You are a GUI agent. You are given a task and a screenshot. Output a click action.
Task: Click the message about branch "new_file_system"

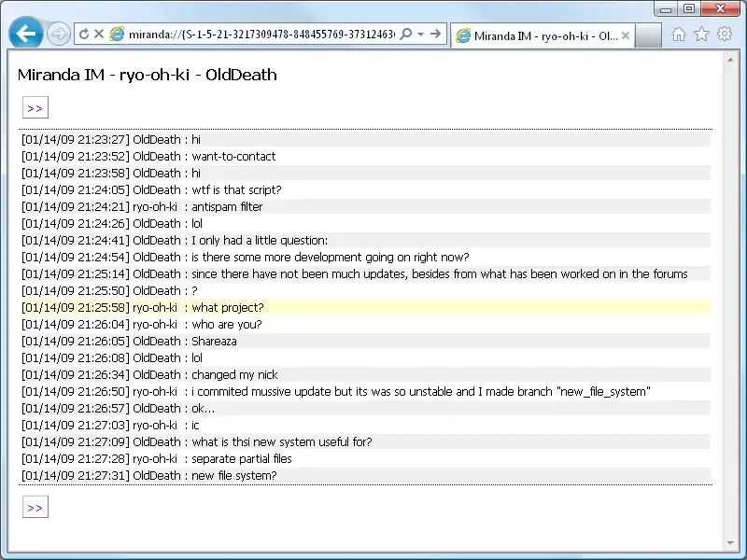(421, 391)
